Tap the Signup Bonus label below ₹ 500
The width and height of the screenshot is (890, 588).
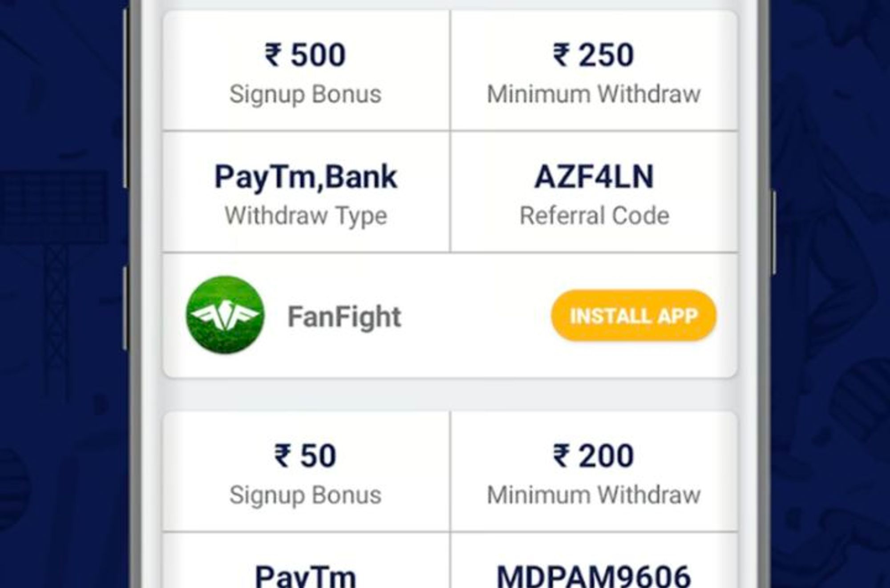(306, 94)
